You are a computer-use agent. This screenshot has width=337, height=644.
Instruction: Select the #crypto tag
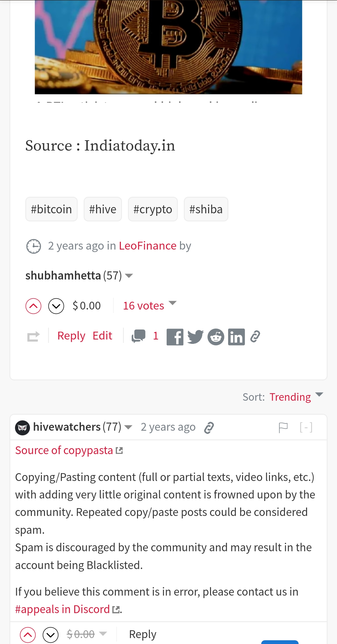[153, 209]
